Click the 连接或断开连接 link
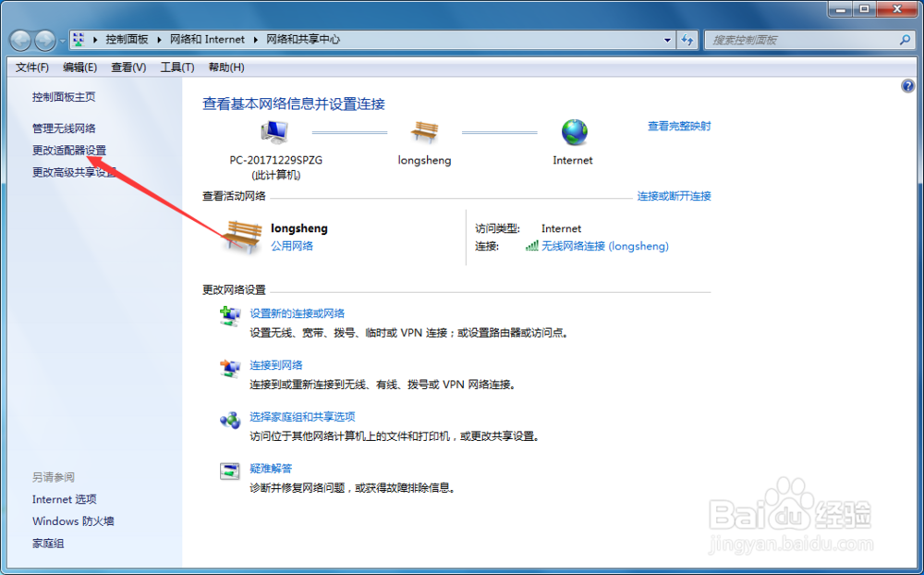The height and width of the screenshot is (575, 924). 676,195
